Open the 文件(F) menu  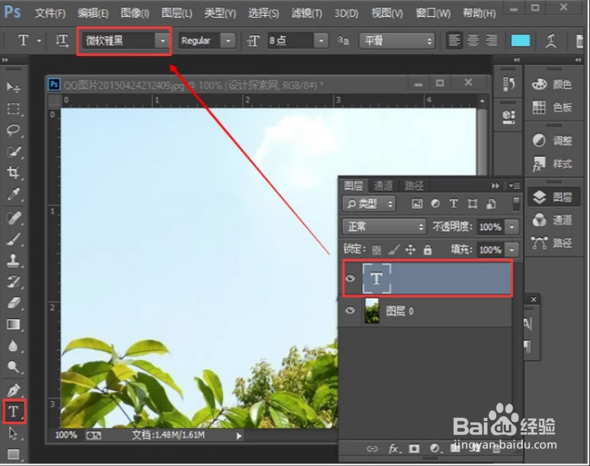point(50,14)
